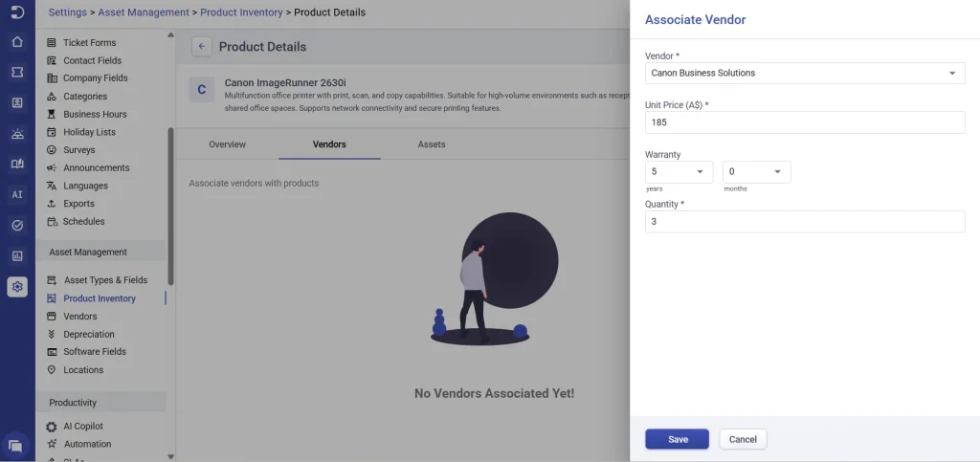Viewport: 980px width, 462px height.
Task: Click the sidebar scroll up arrow
Action: coord(170,35)
